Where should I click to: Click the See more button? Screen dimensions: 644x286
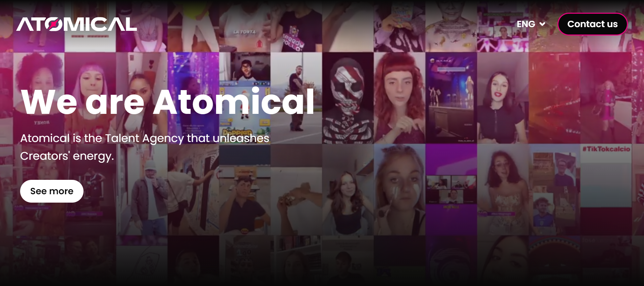pyautogui.click(x=52, y=191)
